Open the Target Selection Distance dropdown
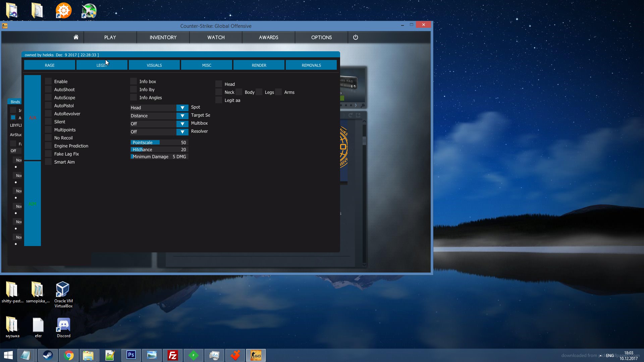The image size is (644, 362). click(x=182, y=116)
